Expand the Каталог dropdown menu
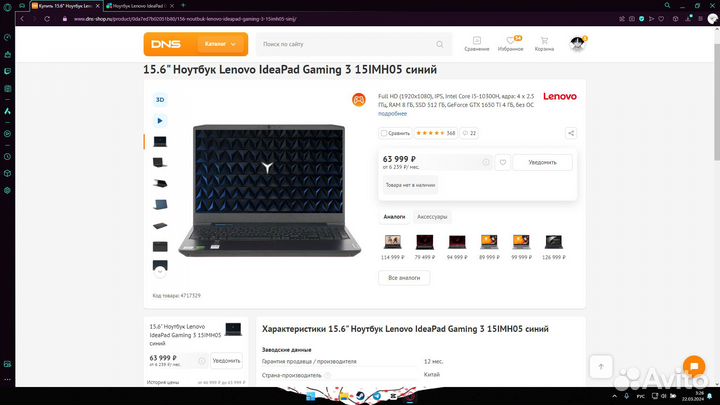The height and width of the screenshot is (405, 720). [220, 44]
